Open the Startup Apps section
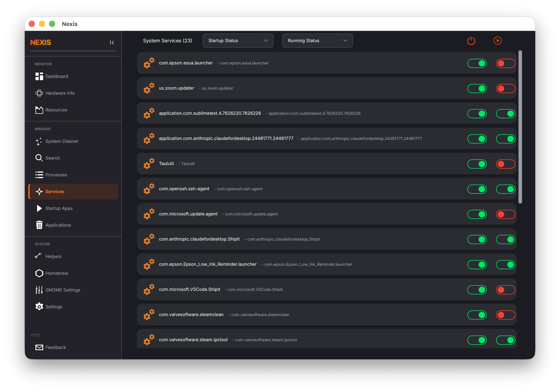560x392 pixels. 59,208
